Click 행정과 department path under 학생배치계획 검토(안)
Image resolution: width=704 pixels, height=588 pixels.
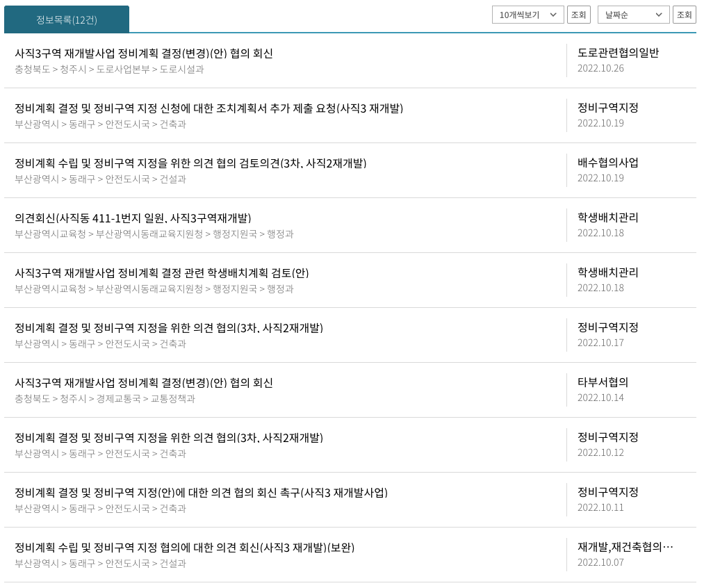coord(154,288)
